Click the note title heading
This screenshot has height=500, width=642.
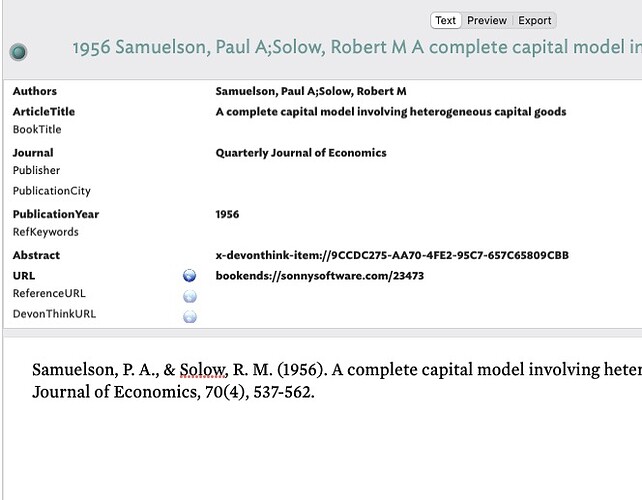357,47
